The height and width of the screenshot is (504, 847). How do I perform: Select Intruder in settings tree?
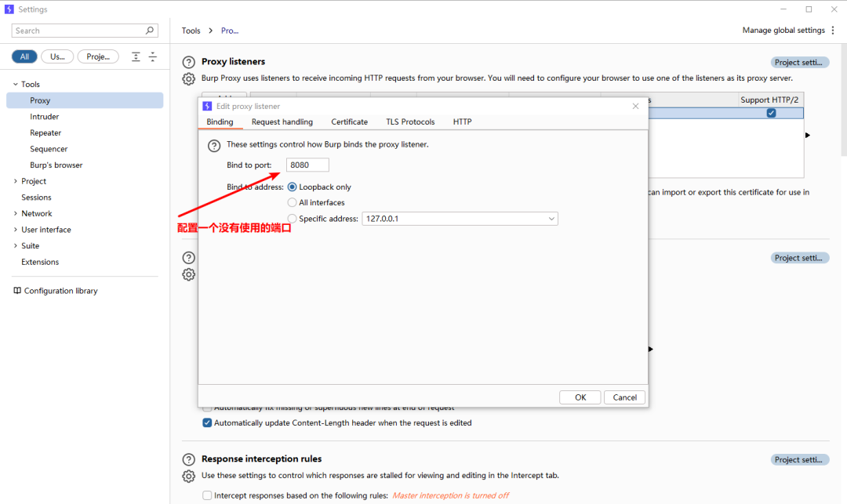(x=44, y=117)
